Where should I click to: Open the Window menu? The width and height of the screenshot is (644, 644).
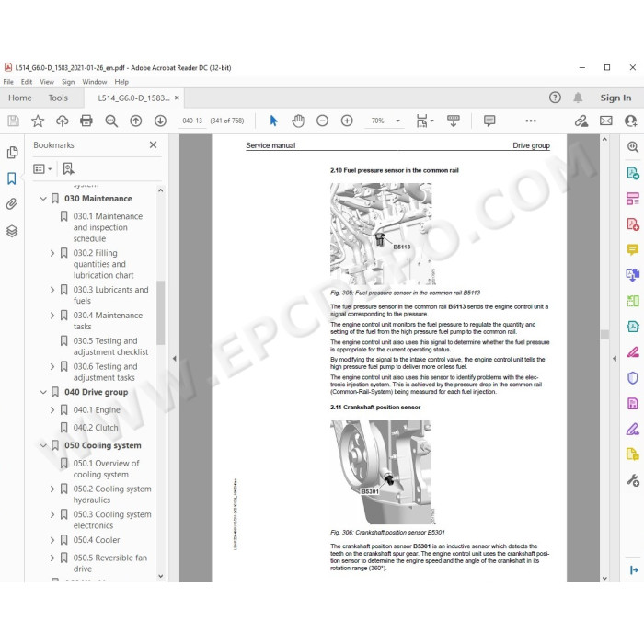[95, 82]
